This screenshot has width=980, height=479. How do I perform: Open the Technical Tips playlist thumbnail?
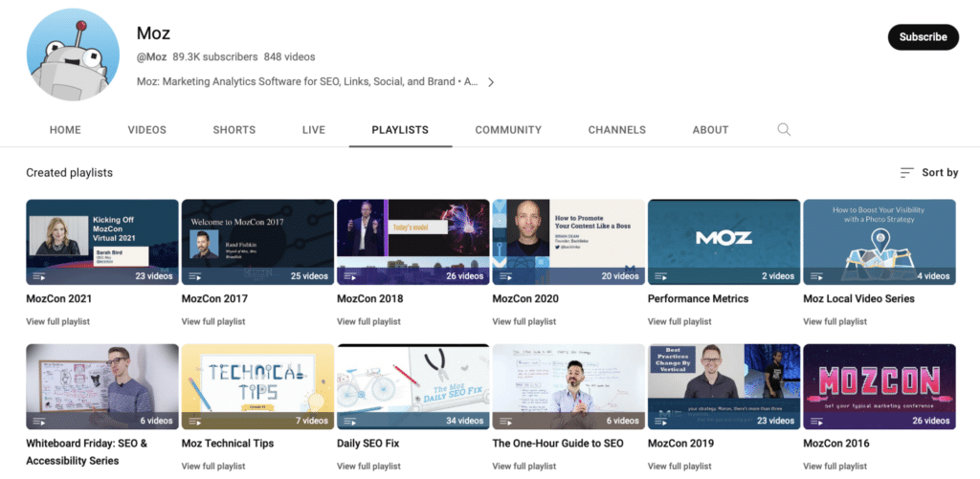tap(257, 386)
